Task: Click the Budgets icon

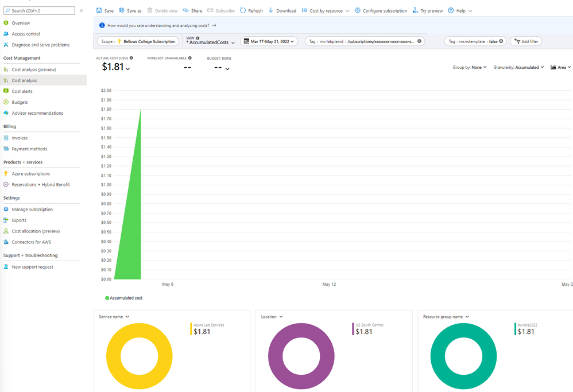Action: pyautogui.click(x=6, y=102)
